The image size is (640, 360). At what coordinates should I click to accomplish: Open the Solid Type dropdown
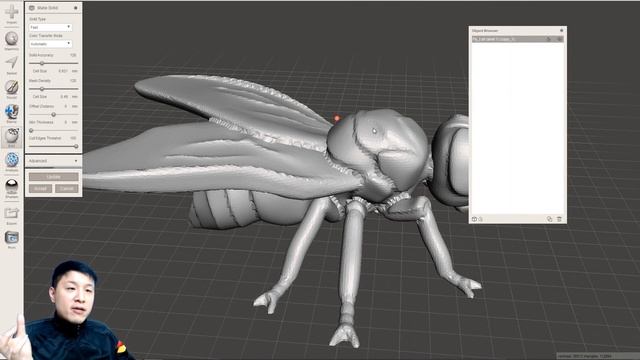click(50, 27)
